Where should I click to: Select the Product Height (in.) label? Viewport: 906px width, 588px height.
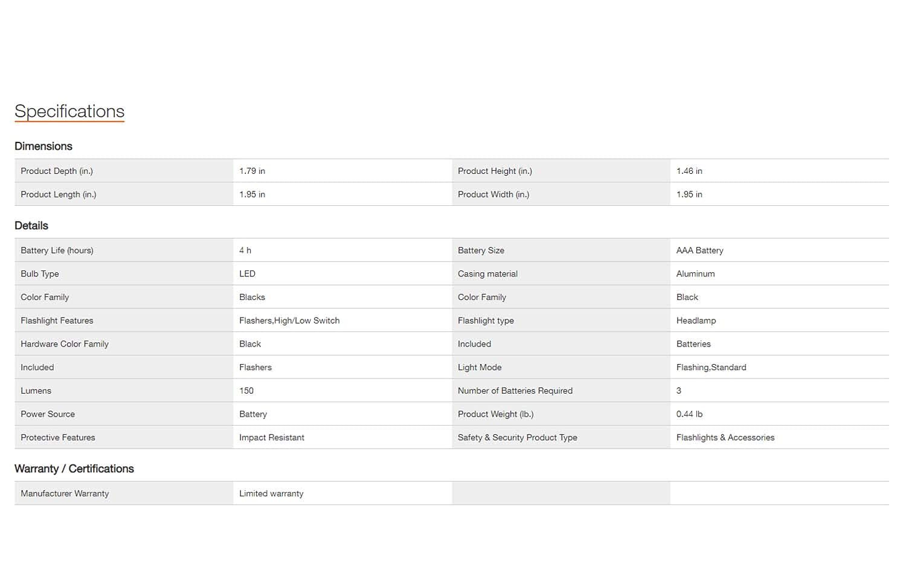pyautogui.click(x=495, y=171)
